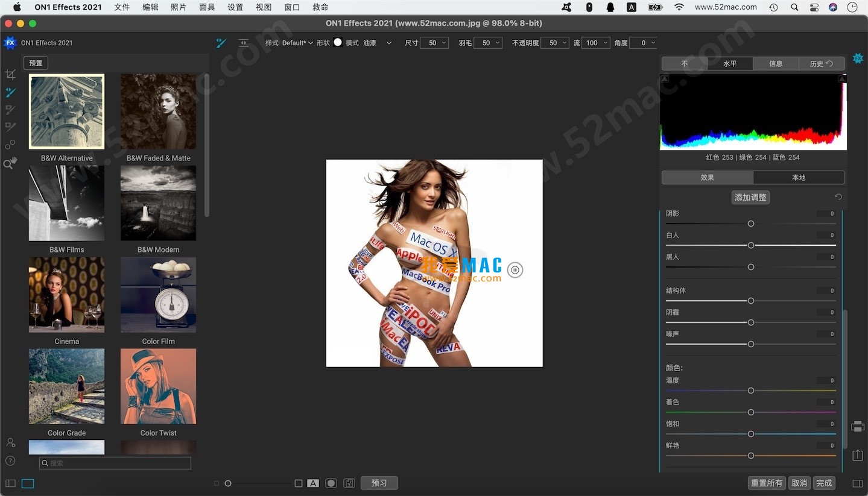Open the 编辑 (Edit) menu
The width and height of the screenshot is (868, 496).
coord(150,7)
